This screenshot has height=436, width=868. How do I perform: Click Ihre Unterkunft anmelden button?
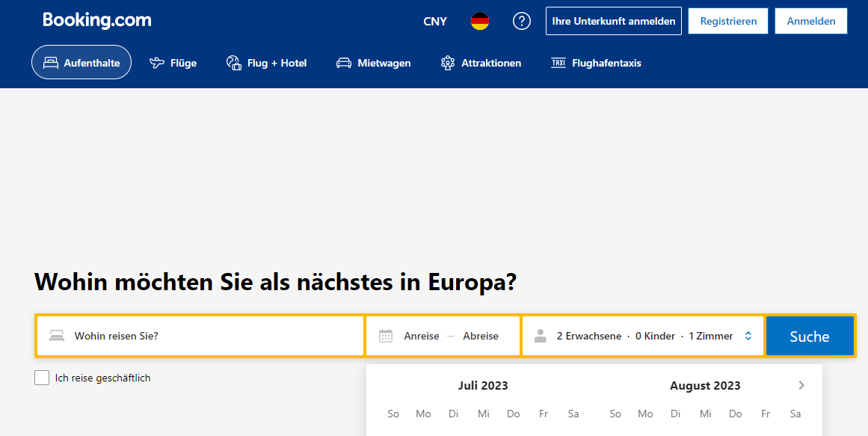tap(614, 21)
